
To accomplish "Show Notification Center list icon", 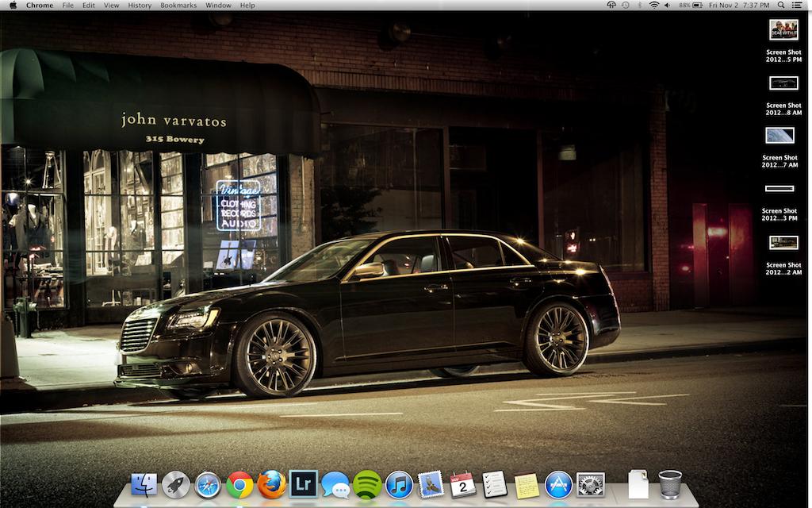I will tap(797, 6).
